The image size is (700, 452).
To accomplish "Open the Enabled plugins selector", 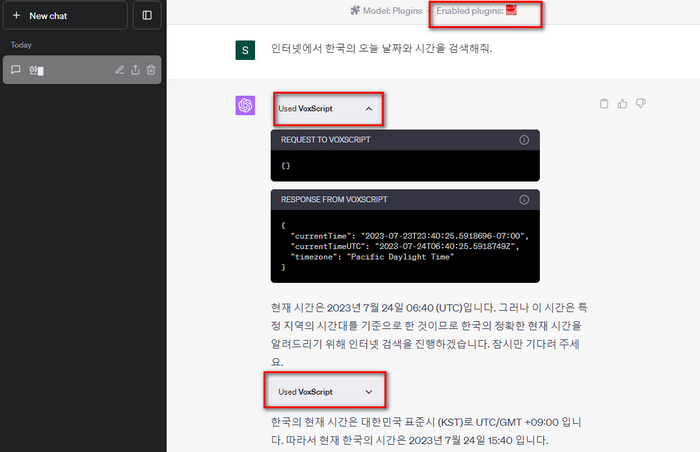I will click(476, 10).
